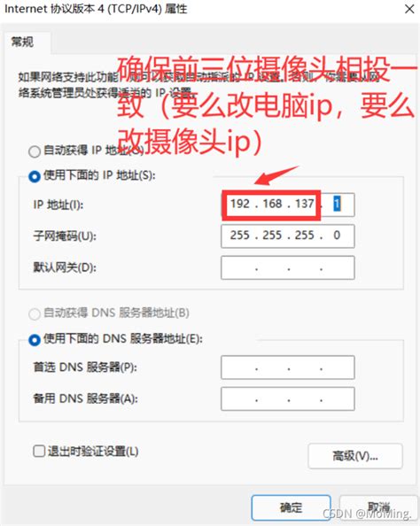Click the preferred DNS server field
This screenshot has height=526, width=420.
point(288,367)
